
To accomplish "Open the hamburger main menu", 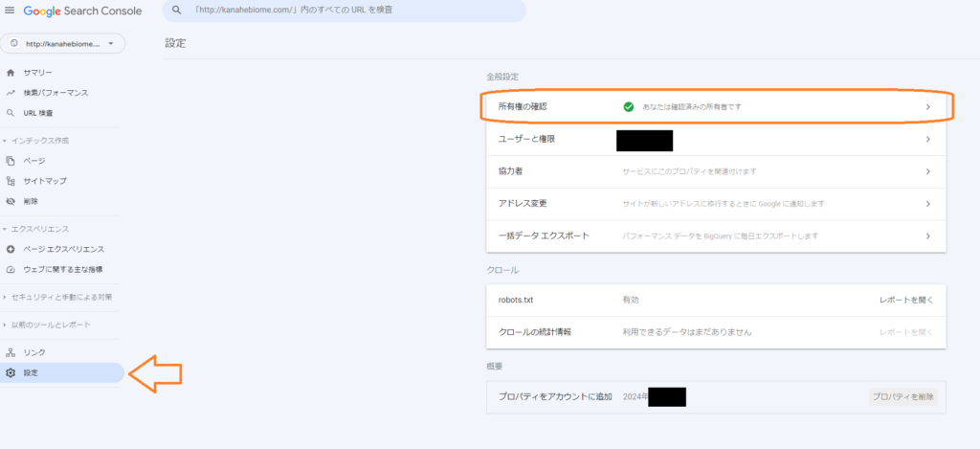I will 10,10.
